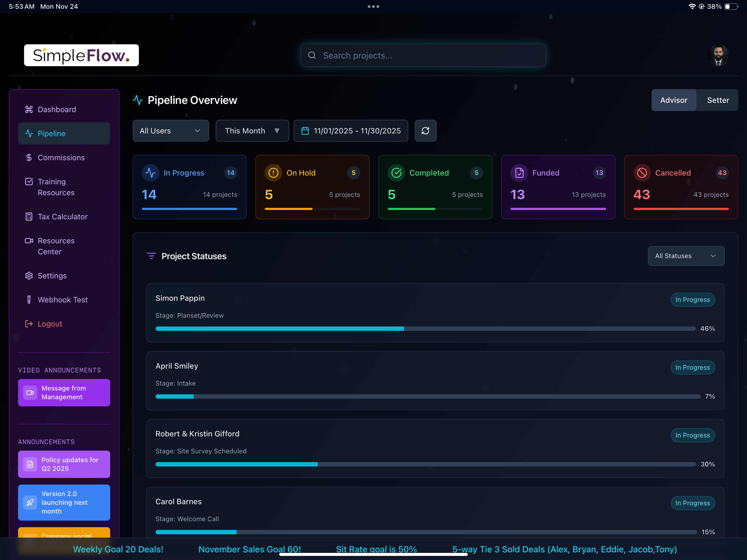
Task: Click April Smiley's 7% progress bar
Action: coord(428,396)
